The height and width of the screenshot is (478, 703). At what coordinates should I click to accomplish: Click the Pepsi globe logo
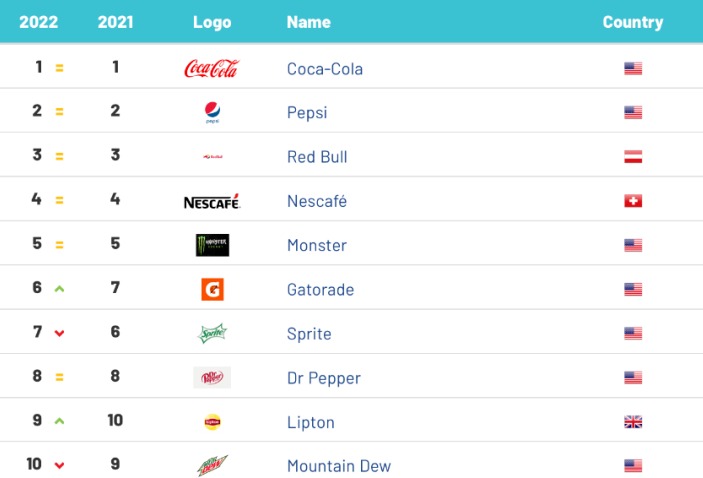pyautogui.click(x=212, y=113)
